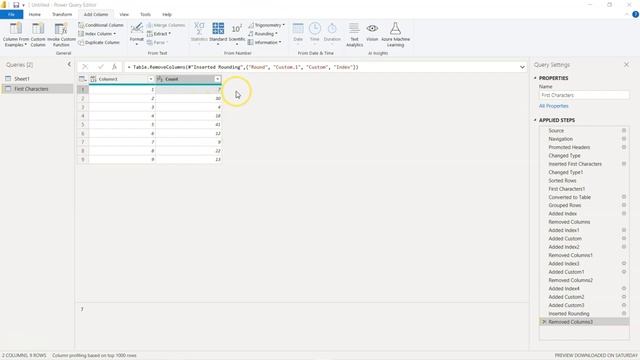Click the save icon in title bar
640x360 pixels.
(x=16, y=5)
